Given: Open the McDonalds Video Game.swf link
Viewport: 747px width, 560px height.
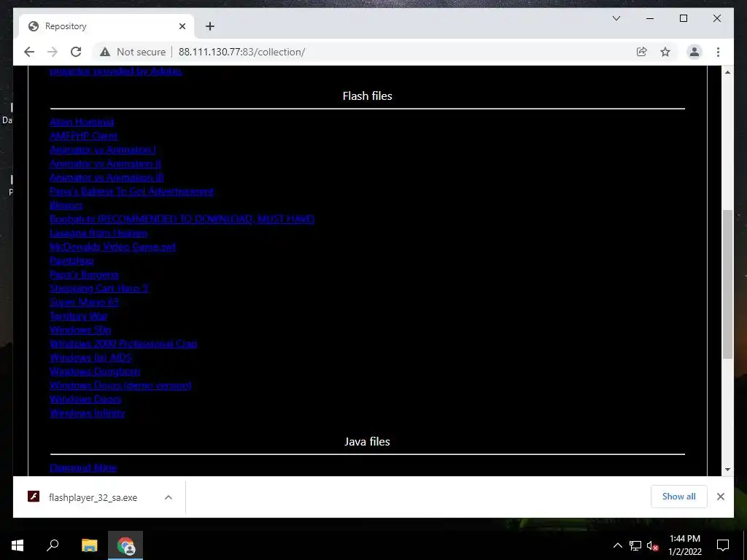Looking at the screenshot, I should click(x=112, y=246).
